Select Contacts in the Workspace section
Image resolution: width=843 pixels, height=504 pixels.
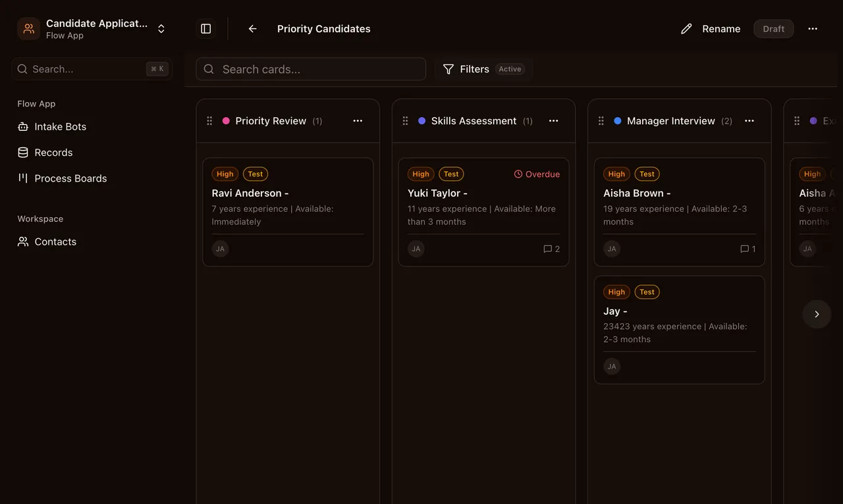[55, 241]
